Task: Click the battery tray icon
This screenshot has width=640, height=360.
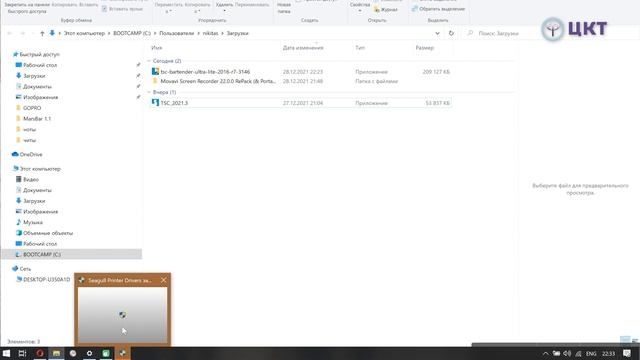Action: pyautogui.click(x=556, y=353)
